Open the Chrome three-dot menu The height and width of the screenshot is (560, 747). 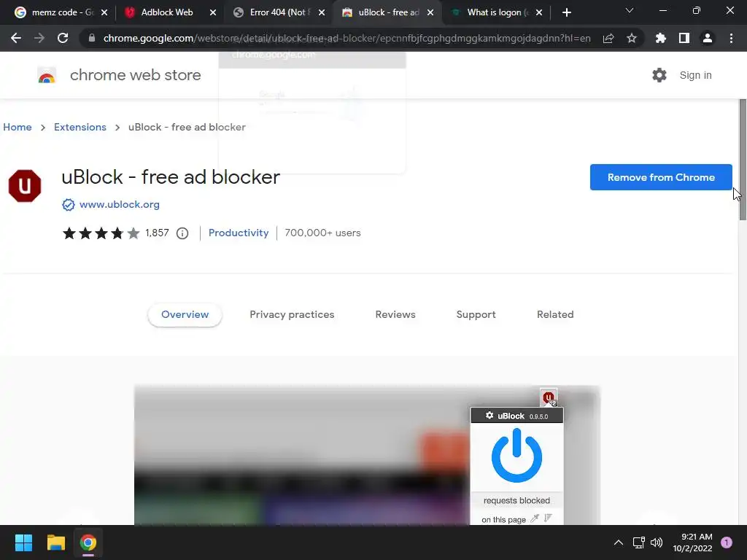pos(731,38)
